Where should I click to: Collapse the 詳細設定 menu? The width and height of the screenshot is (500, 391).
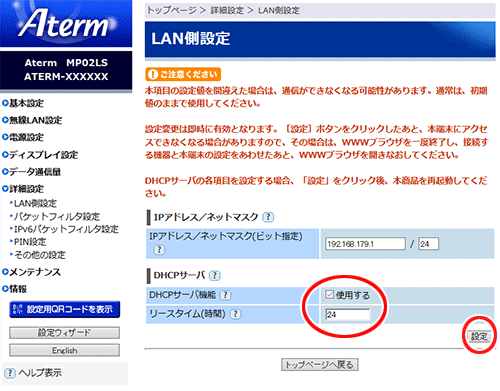(23, 189)
